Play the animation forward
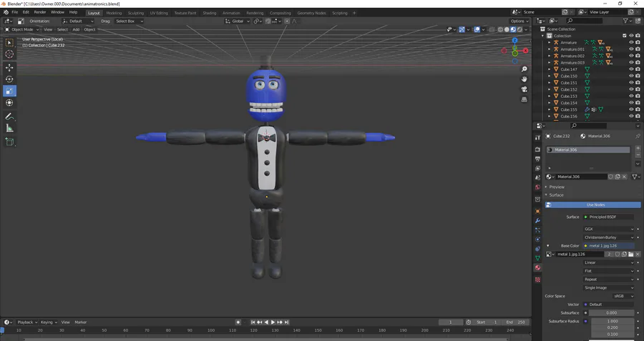The width and height of the screenshot is (644, 341). [x=273, y=322]
